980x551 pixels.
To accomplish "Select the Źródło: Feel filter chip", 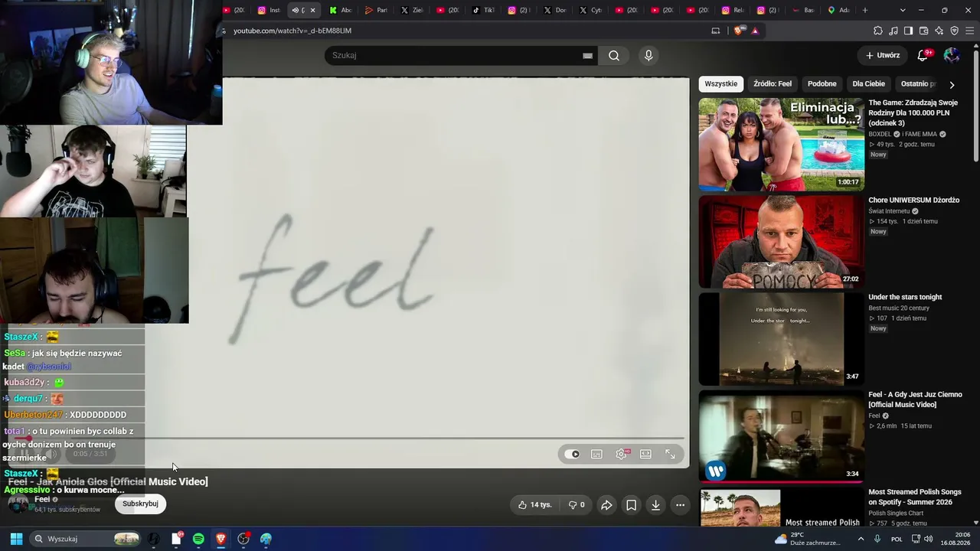I will (x=773, y=84).
